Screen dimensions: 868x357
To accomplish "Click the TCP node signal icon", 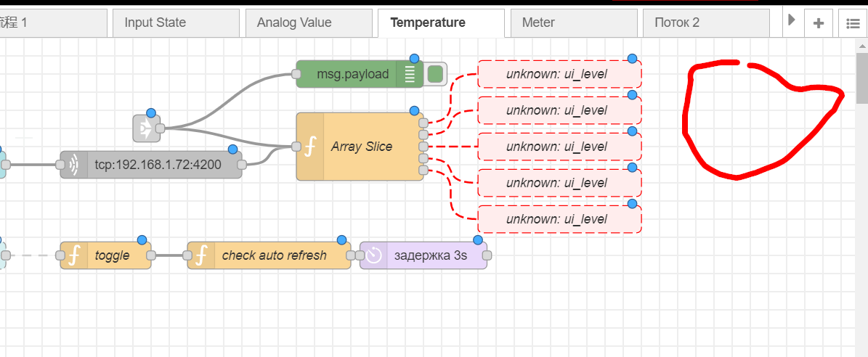I will tap(73, 165).
